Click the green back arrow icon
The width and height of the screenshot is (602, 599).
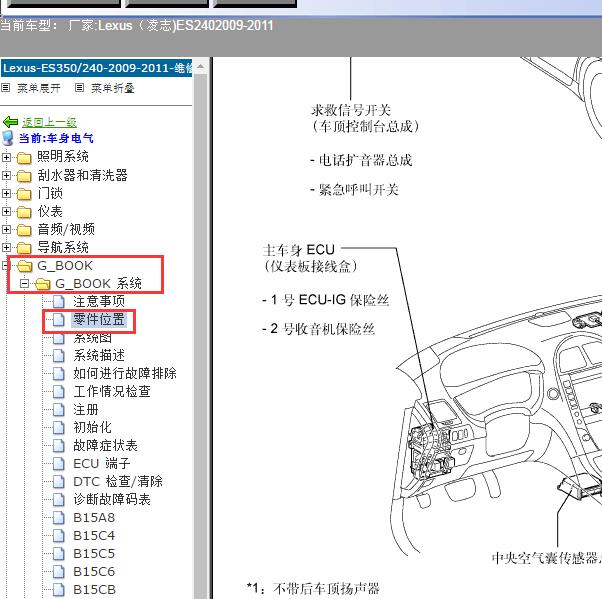pos(10,122)
